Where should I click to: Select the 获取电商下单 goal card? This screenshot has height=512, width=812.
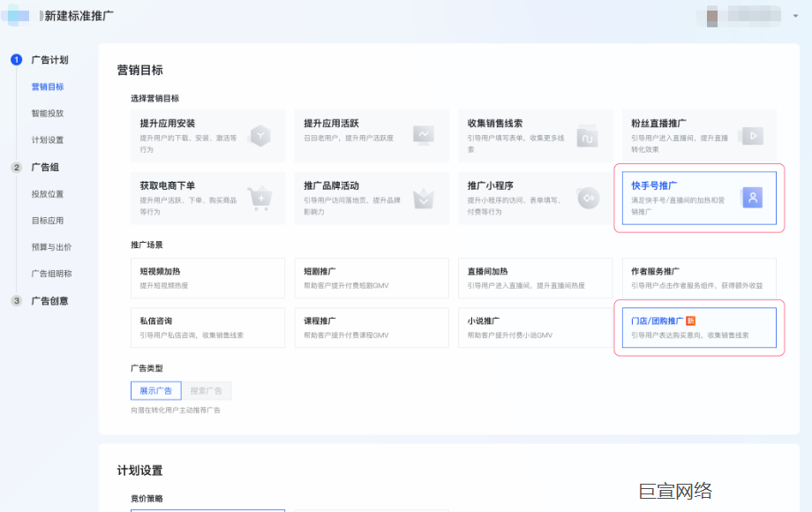click(207, 199)
